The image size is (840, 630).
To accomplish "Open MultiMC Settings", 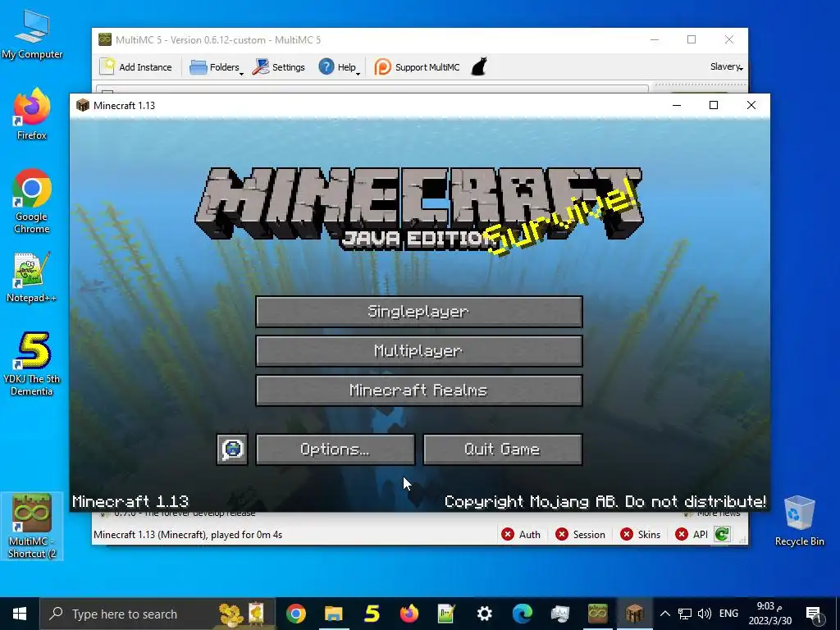I will click(x=279, y=67).
